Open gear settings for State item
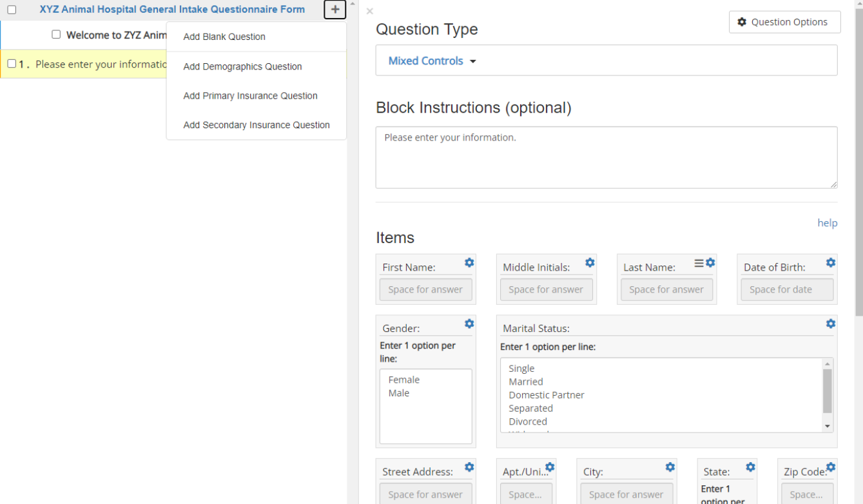This screenshot has width=863, height=504. [x=750, y=467]
